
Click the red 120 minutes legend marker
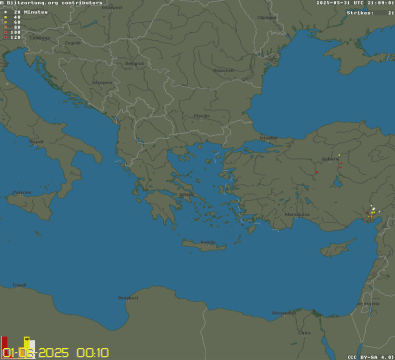click(5, 38)
